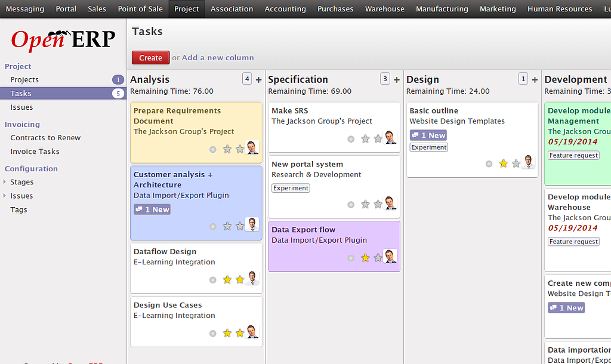Open assignee avatar on Prepare Requirements Document

coord(252,147)
